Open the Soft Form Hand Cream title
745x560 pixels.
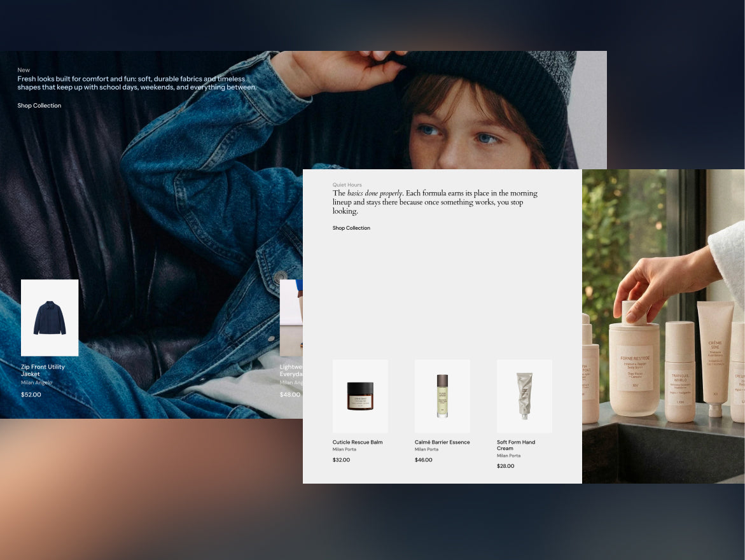tap(516, 445)
